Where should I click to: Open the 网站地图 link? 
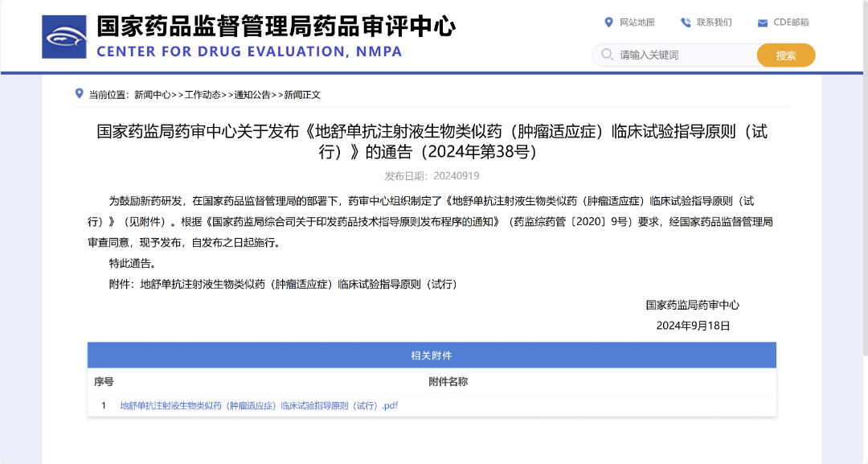click(637, 23)
